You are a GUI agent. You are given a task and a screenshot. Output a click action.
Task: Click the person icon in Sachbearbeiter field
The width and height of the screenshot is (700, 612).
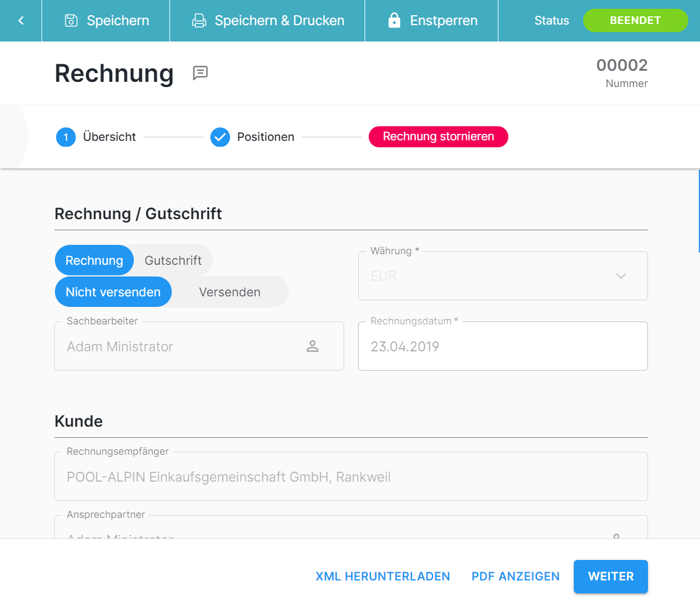(313, 347)
